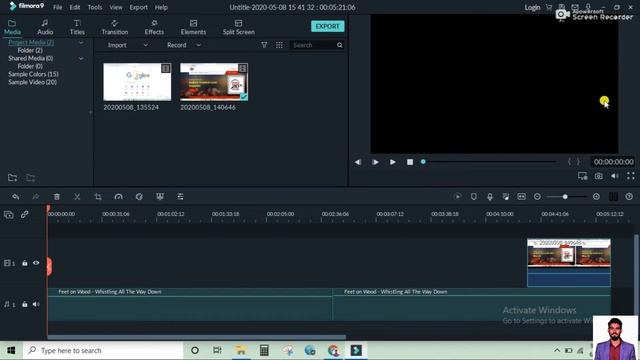This screenshot has height=360, width=640.
Task: Stop the preview playback
Action: [x=410, y=162]
